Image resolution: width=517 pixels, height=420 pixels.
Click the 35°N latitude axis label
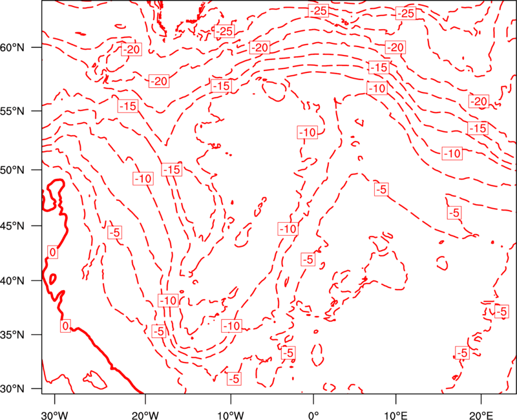(x=12, y=335)
